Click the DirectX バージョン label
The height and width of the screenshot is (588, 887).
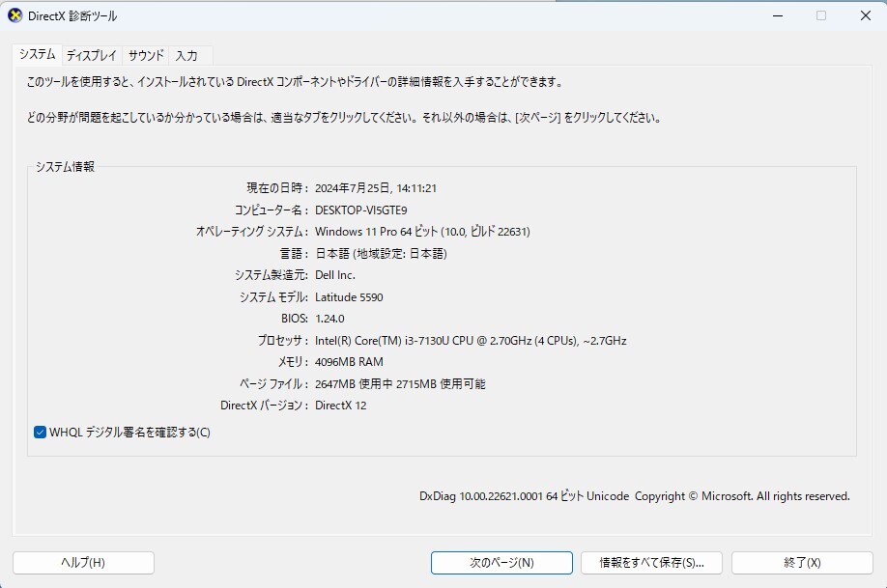[x=264, y=406]
